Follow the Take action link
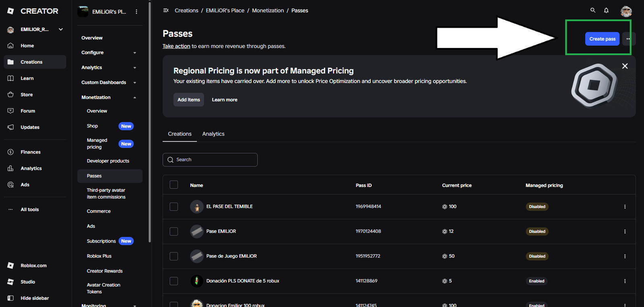Image resolution: width=644 pixels, height=307 pixels. tap(176, 46)
